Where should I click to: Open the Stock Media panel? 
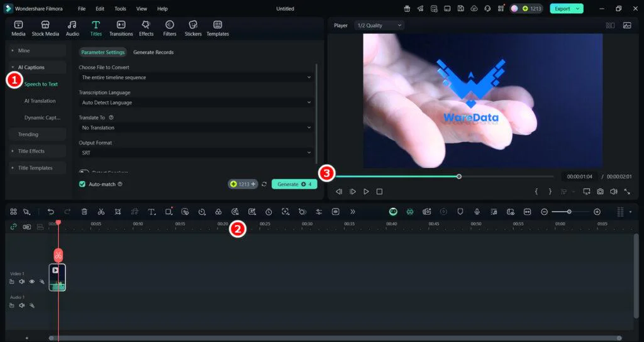point(45,28)
